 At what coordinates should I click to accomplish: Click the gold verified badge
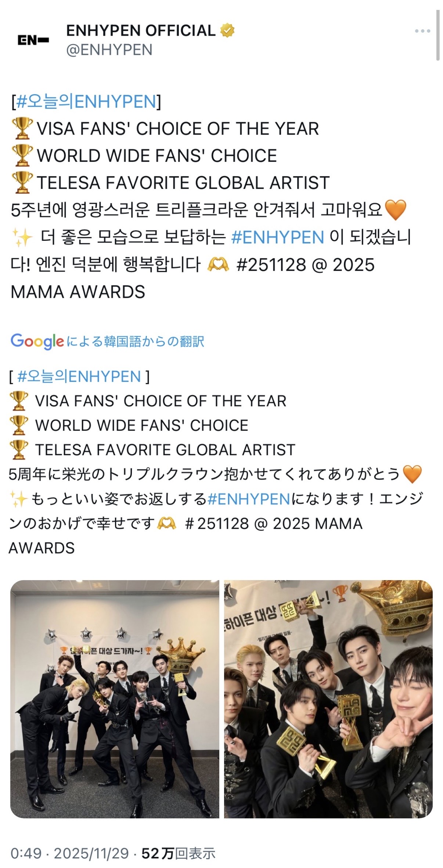click(x=227, y=31)
